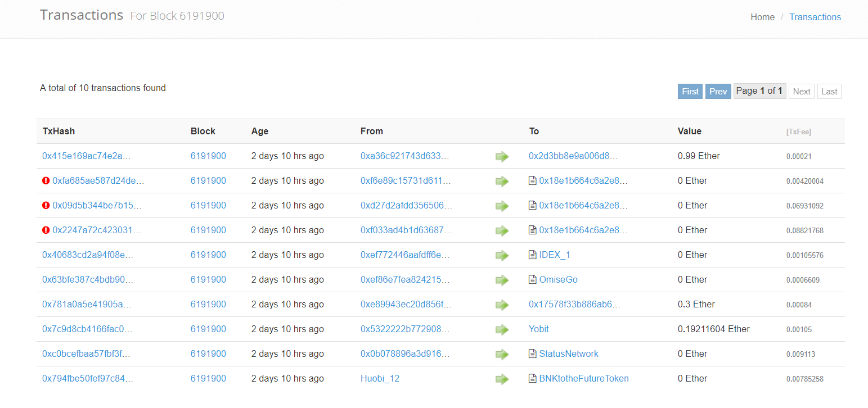Screen dimensions: 868x408
Task: Open the Home breadcrumb link
Action: tap(762, 17)
